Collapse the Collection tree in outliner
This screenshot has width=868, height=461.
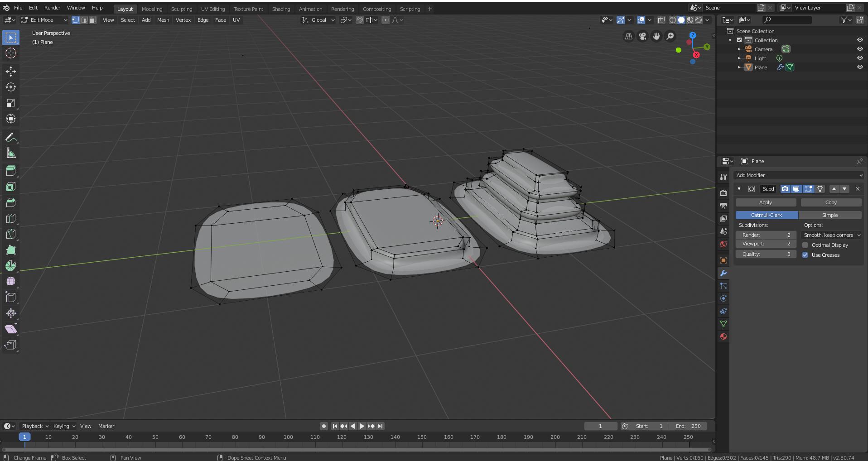pyautogui.click(x=730, y=40)
